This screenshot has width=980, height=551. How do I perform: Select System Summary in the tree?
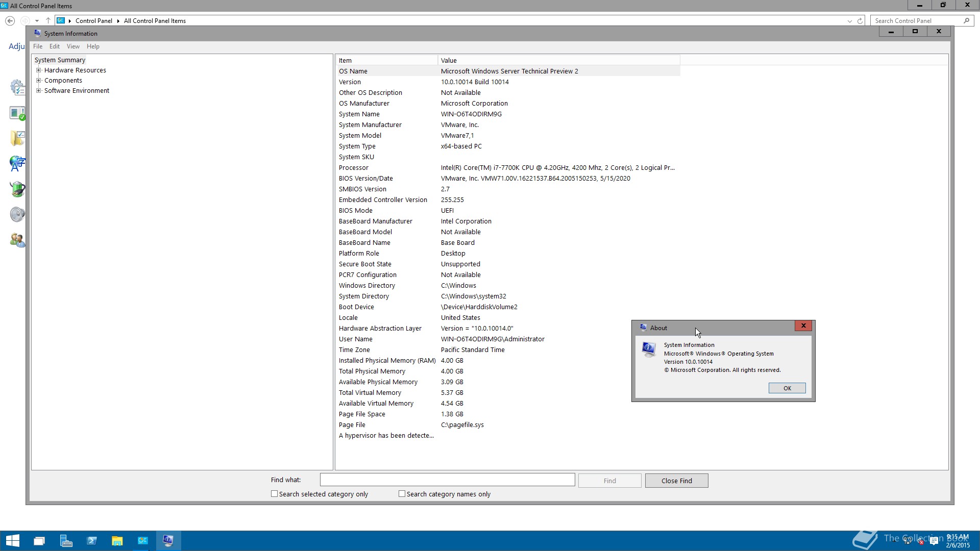point(60,60)
